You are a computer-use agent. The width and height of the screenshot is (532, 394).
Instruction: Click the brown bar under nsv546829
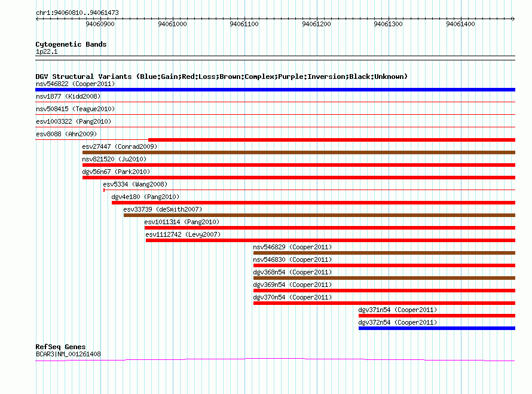[x=384, y=253]
